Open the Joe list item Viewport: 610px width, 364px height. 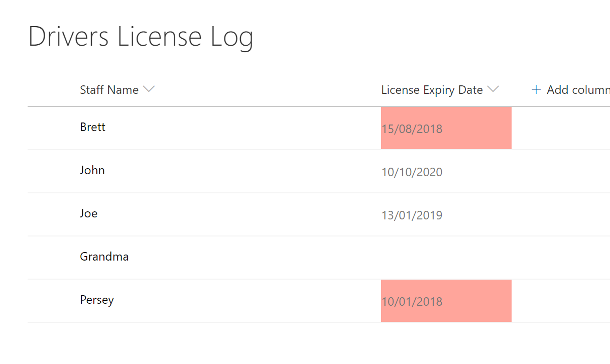click(x=88, y=213)
